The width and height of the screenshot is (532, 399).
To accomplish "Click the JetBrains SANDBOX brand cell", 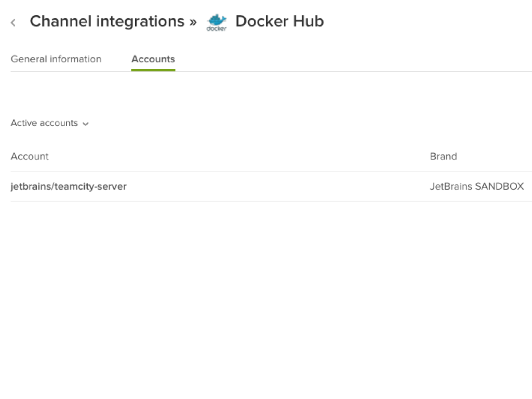I will [x=476, y=187].
